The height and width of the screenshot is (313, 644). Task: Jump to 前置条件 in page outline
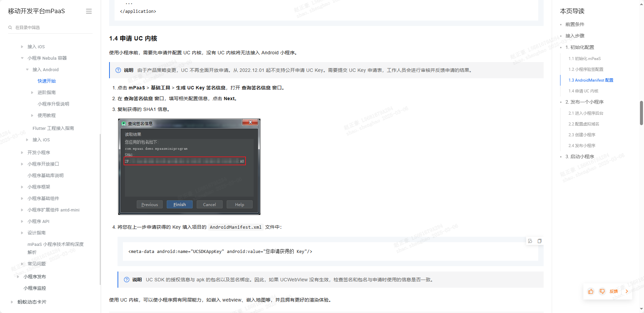click(575, 24)
